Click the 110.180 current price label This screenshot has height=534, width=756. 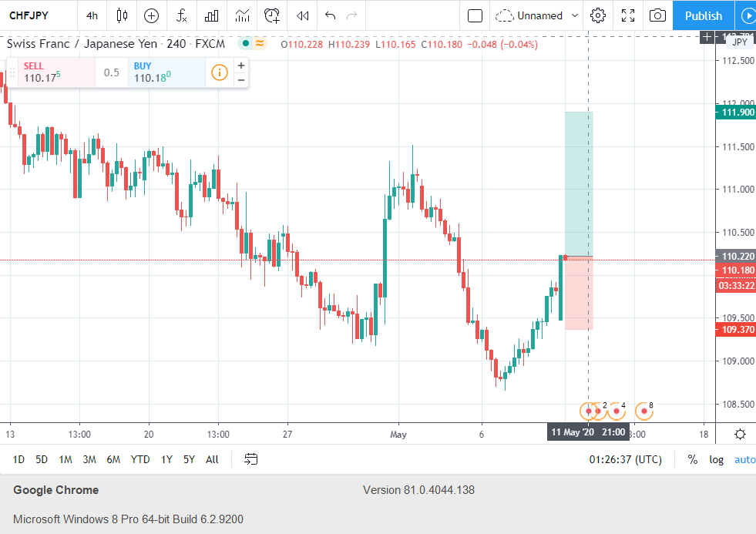[x=736, y=270]
